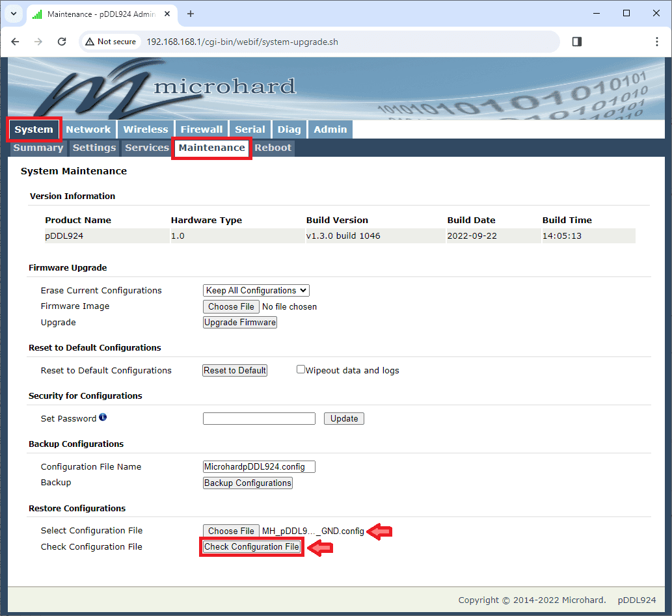The height and width of the screenshot is (616, 672).
Task: Choose File for the Firmware Image
Action: (x=231, y=306)
